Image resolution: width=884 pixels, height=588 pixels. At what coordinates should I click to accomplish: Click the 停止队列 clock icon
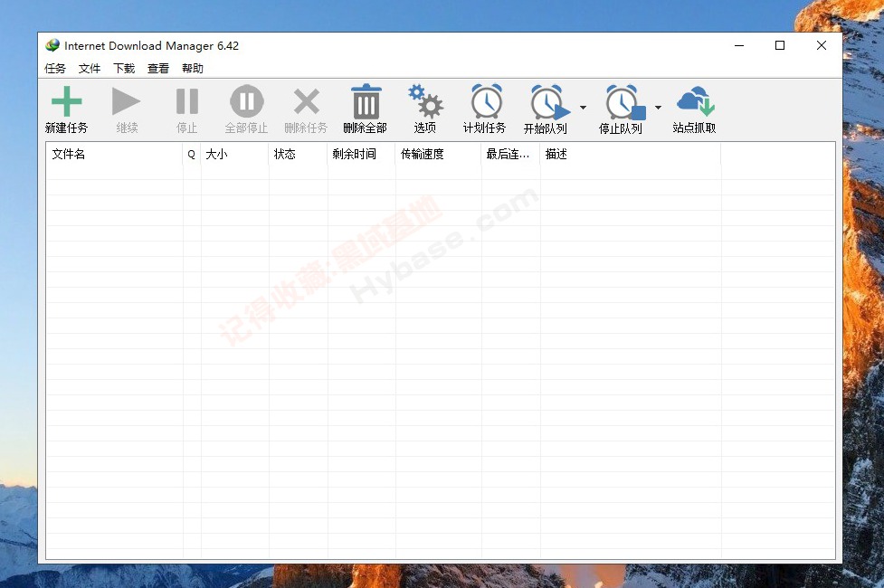(x=624, y=102)
